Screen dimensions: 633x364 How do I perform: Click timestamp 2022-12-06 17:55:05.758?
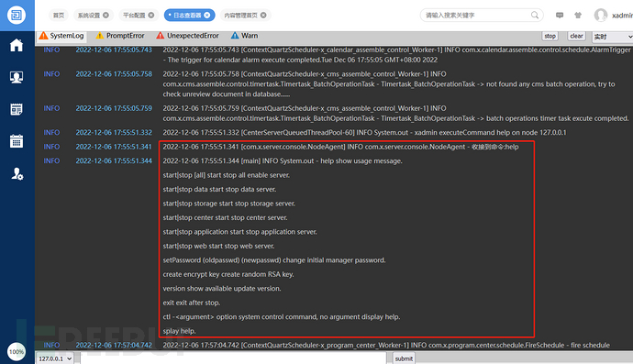point(114,74)
